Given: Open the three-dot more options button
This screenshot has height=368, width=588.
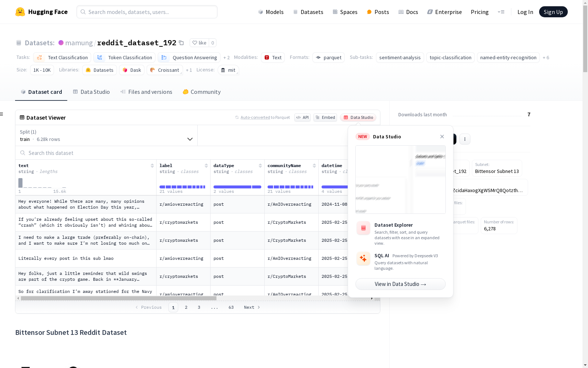Looking at the screenshot, I should [465, 139].
